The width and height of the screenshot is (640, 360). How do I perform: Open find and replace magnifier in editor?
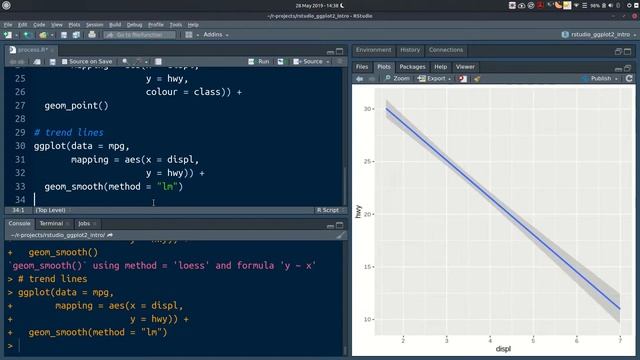125,62
